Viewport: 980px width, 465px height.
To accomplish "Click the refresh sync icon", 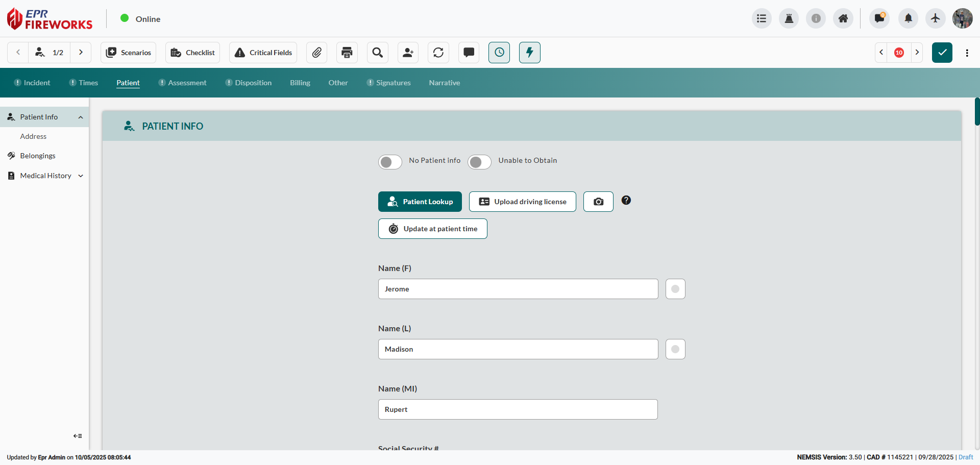I will pos(438,53).
